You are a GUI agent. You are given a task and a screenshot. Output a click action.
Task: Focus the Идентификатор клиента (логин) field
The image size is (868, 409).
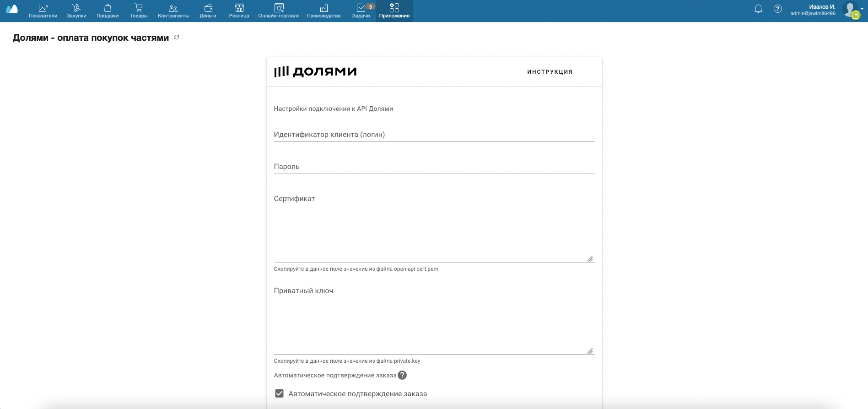[434, 135]
